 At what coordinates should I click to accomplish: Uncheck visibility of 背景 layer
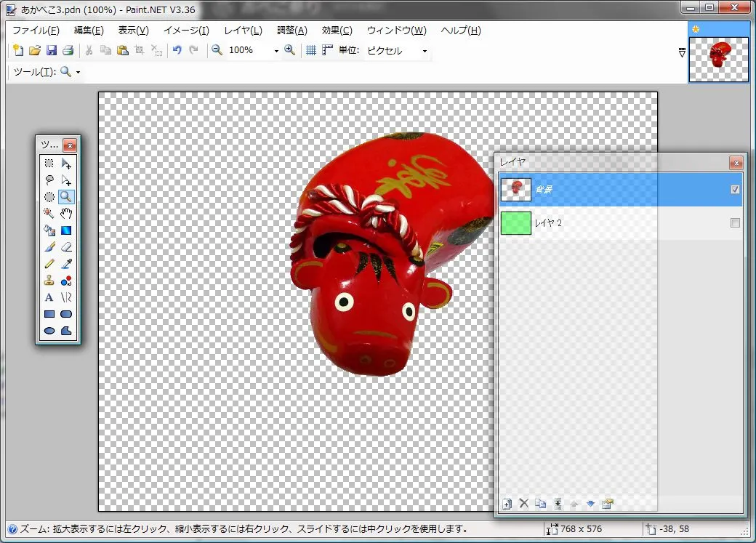(x=735, y=190)
